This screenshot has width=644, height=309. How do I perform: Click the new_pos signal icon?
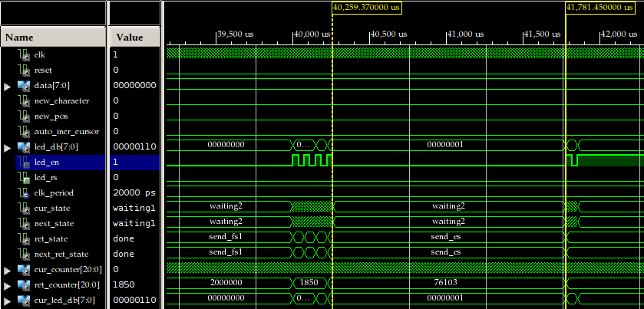coord(24,116)
